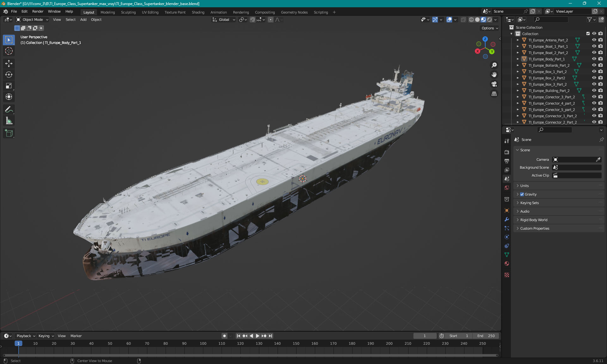Image resolution: width=607 pixels, height=364 pixels.
Task: Open the Material properties tab
Action: coord(507,264)
